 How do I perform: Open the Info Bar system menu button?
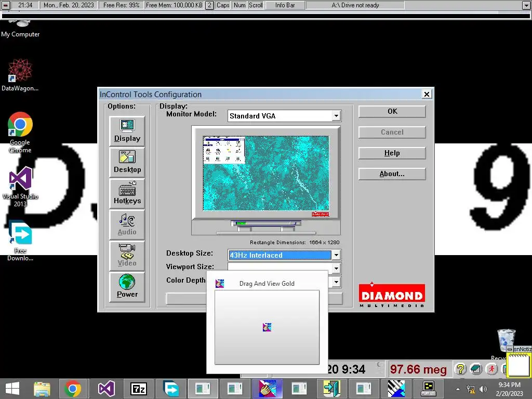tap(6, 5)
